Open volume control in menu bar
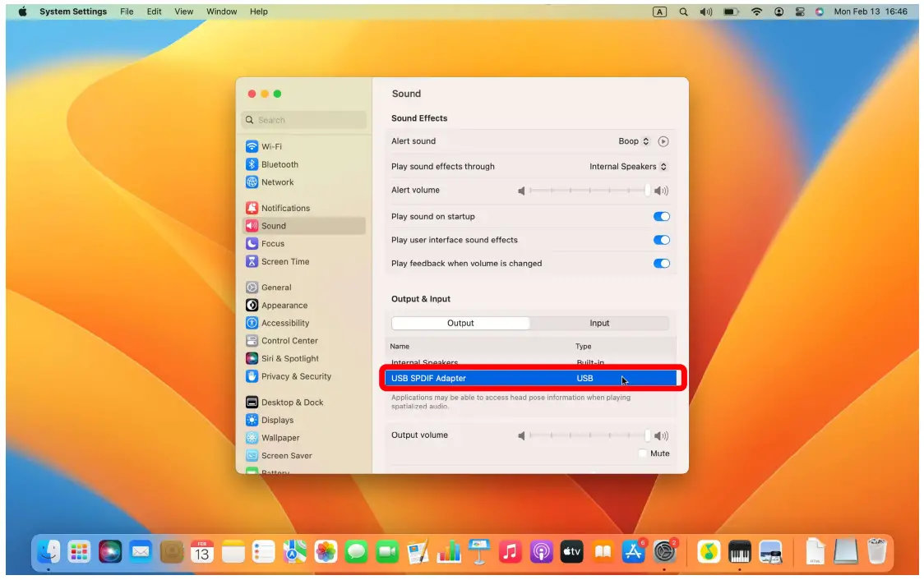This screenshot has width=924, height=580. click(x=706, y=12)
